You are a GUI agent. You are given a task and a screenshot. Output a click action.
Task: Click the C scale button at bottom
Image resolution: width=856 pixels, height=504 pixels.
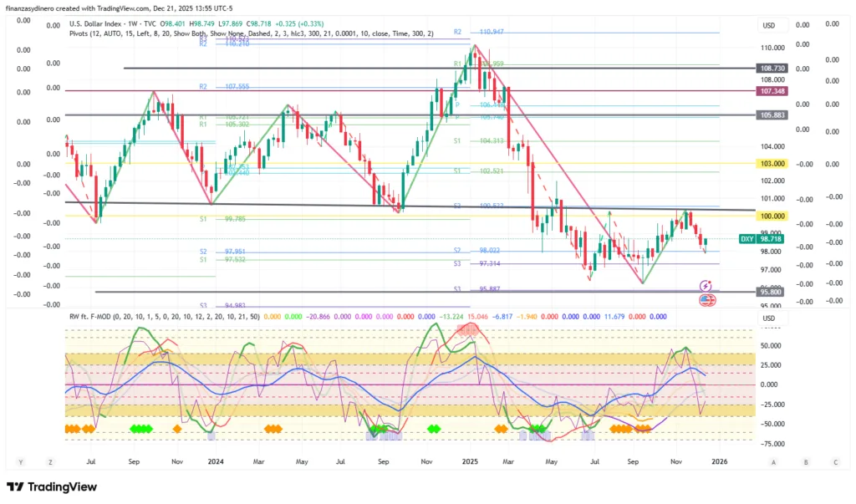point(834,461)
